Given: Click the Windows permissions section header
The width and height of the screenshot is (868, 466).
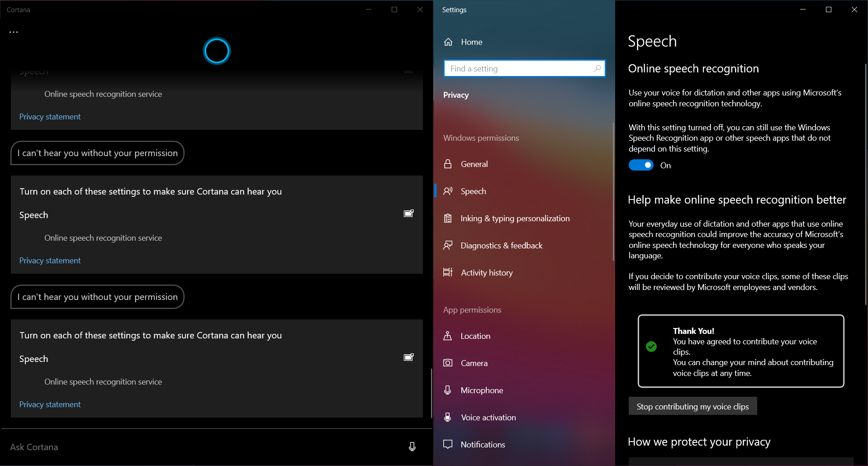Looking at the screenshot, I should pos(481,138).
